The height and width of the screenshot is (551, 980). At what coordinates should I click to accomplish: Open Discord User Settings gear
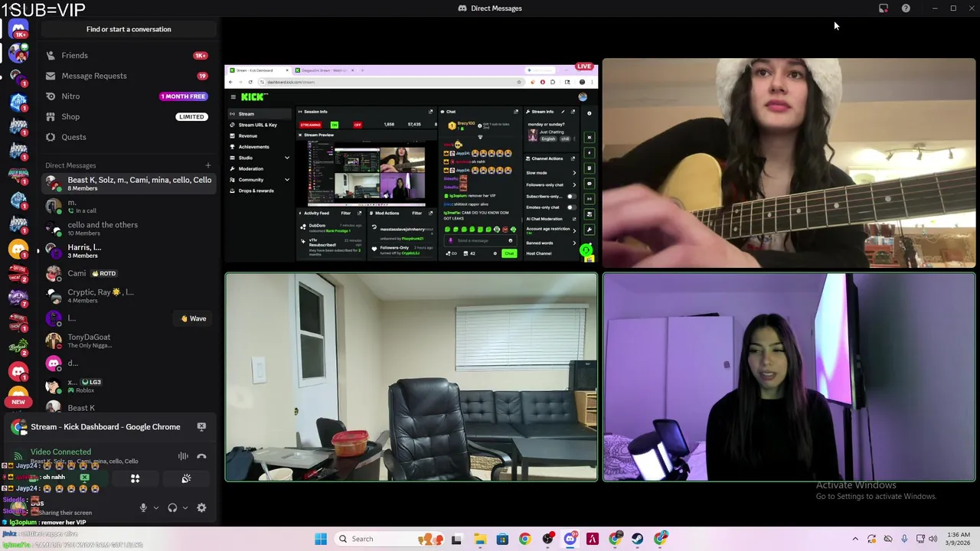coord(201,508)
